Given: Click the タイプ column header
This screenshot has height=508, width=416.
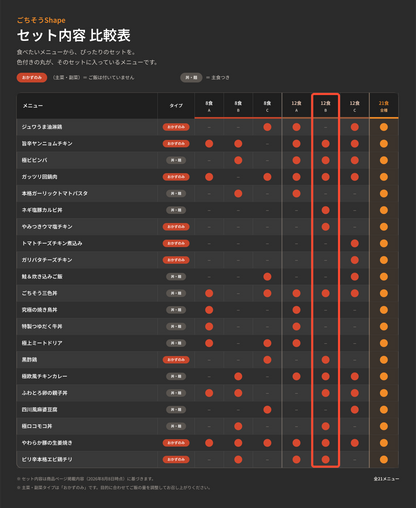Looking at the screenshot, I should [176, 106].
